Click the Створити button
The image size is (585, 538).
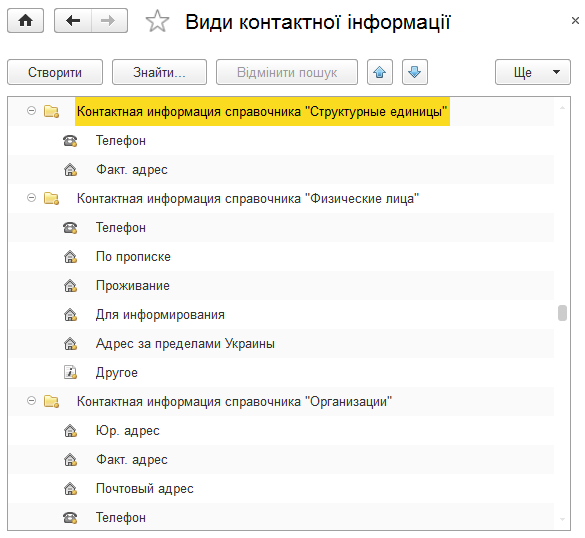click(55, 72)
